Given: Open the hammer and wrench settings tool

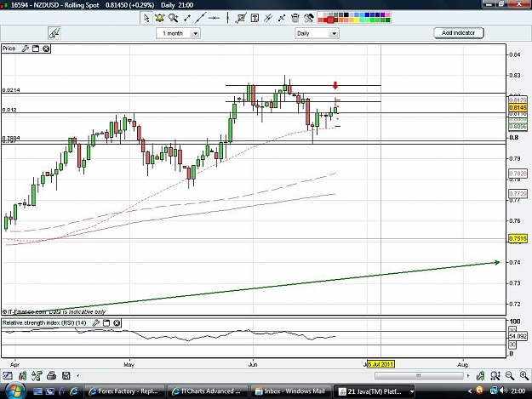Looking at the screenshot, I should tap(309, 18).
